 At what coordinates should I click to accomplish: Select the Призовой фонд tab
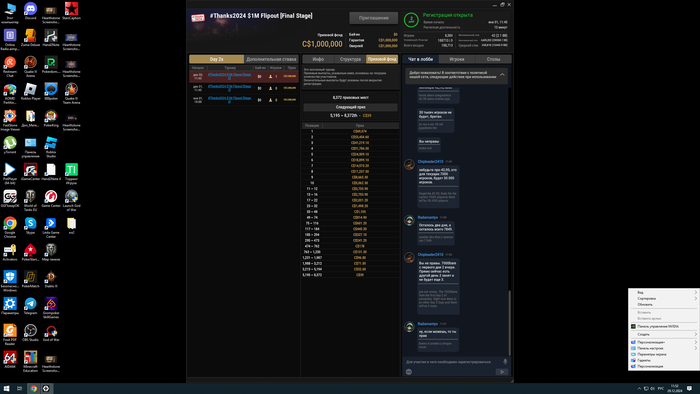(382, 59)
